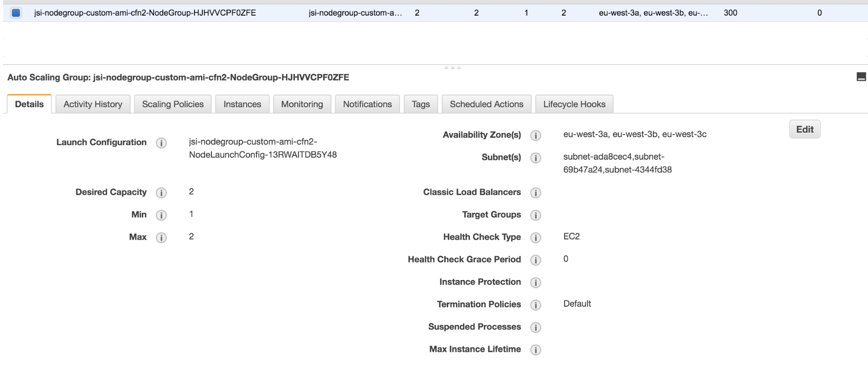
Task: Go to the Instances tab
Action: point(242,105)
